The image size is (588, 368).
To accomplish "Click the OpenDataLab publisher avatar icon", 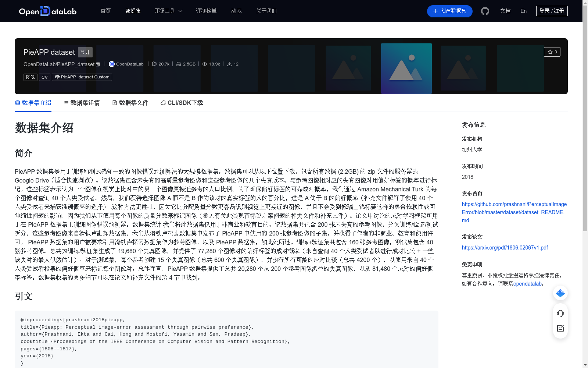I will 112,64.
